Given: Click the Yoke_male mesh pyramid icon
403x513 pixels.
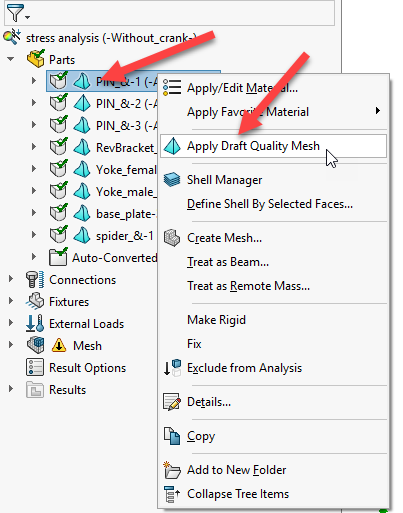Looking at the screenshot, I should coord(82,191).
